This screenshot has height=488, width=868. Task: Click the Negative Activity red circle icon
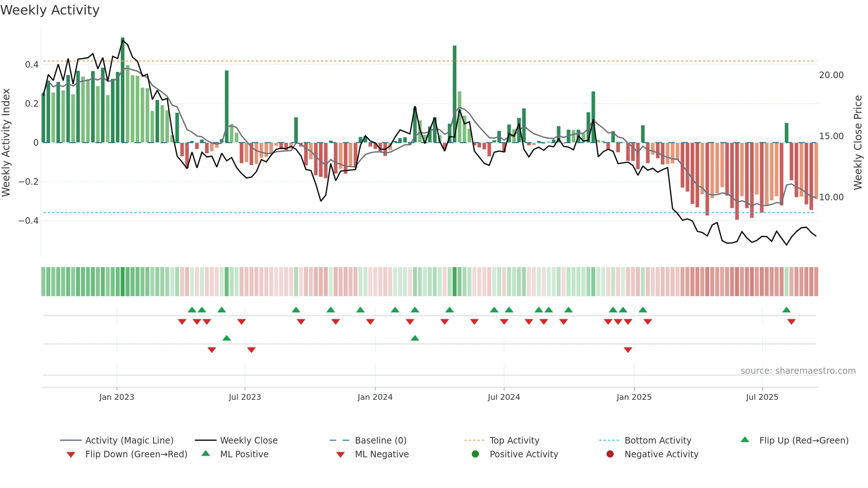coord(610,454)
